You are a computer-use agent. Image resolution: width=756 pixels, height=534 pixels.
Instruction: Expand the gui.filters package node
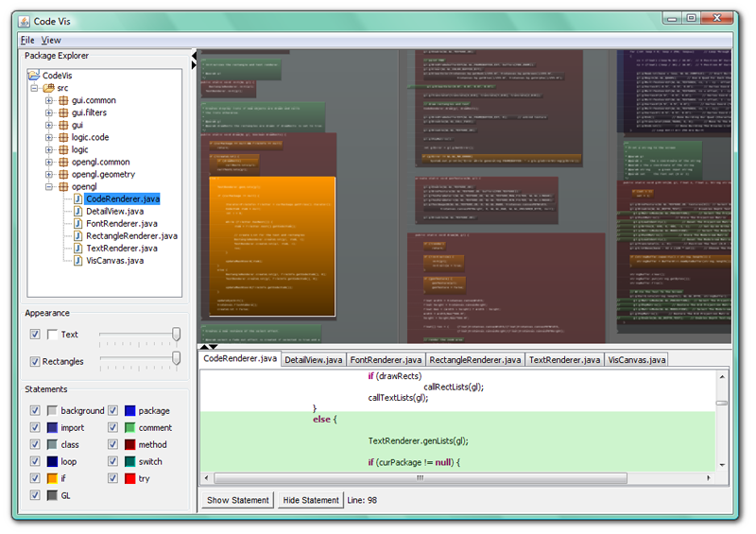click(49, 112)
